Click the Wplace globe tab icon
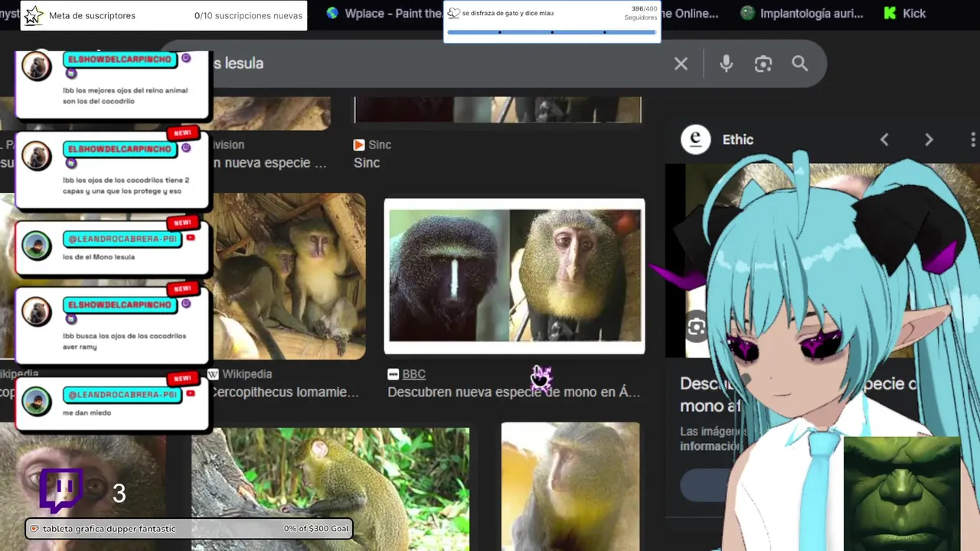 pos(332,13)
